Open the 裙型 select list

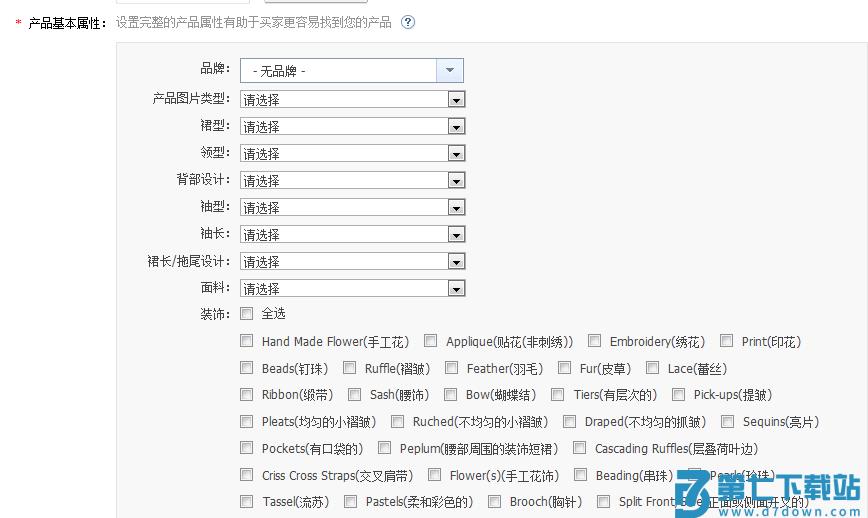352,126
